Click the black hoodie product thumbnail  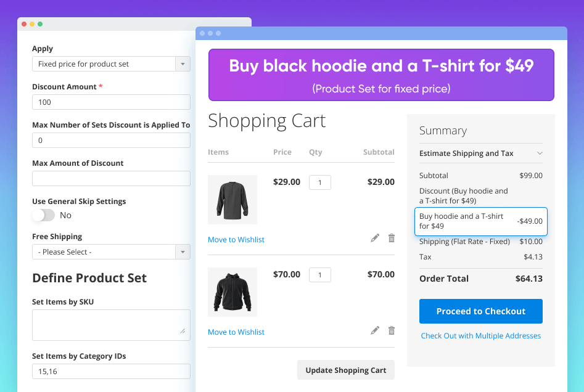click(232, 292)
